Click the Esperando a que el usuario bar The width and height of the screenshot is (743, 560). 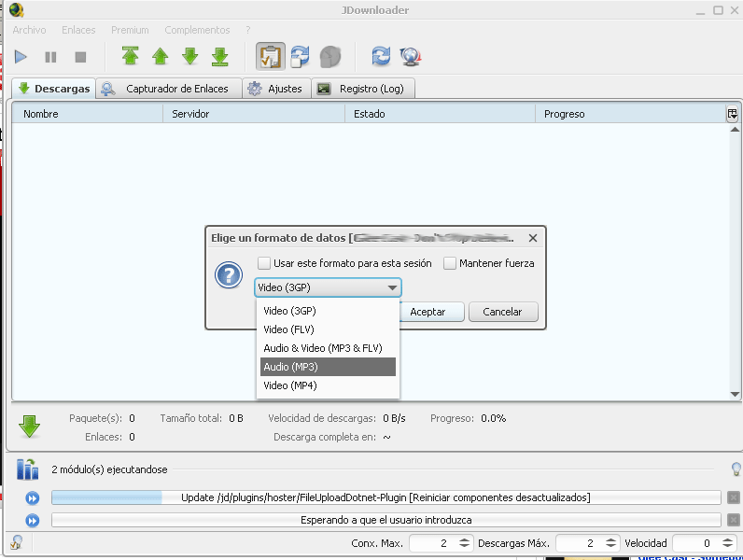pos(386,520)
